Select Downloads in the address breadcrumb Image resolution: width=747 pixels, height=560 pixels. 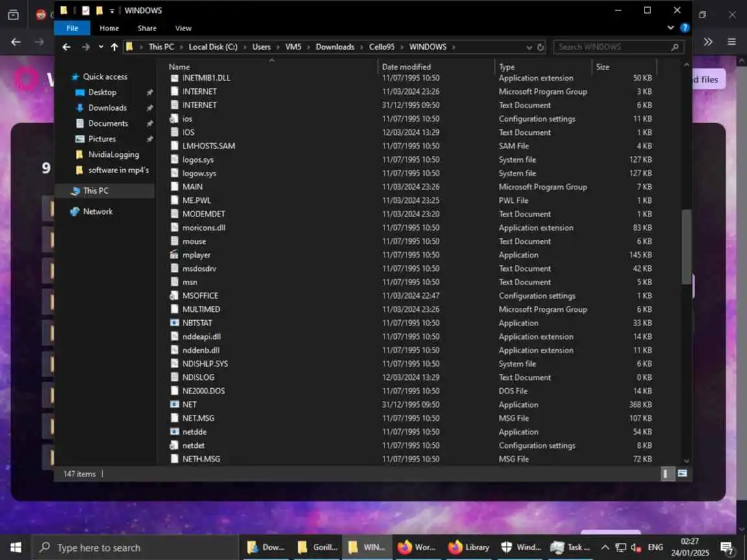point(335,47)
